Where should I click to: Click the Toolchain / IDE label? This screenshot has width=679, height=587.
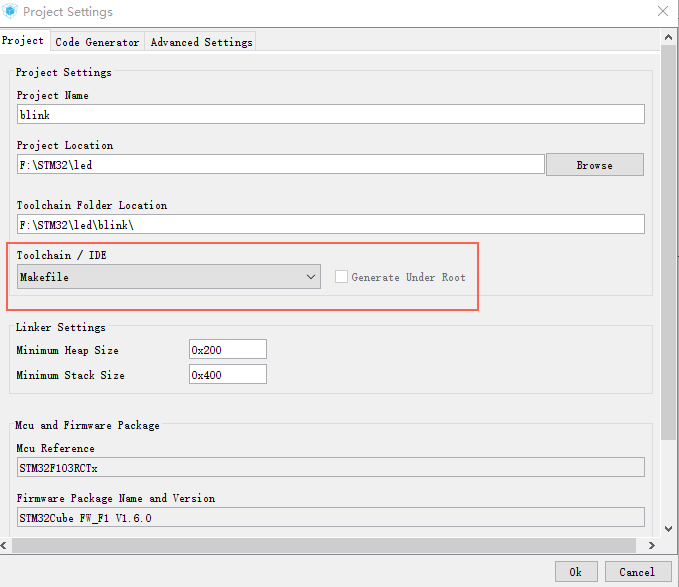point(61,255)
